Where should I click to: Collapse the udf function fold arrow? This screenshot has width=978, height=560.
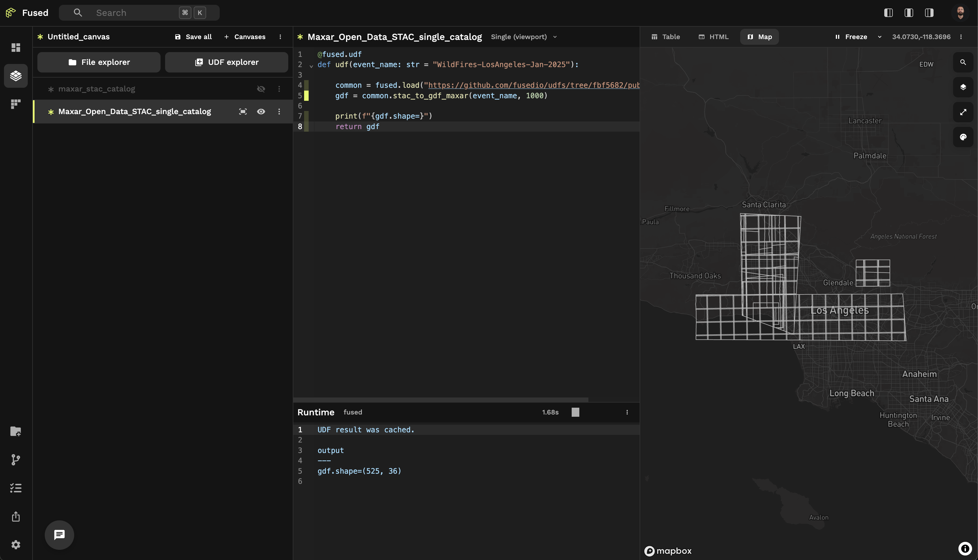311,66
